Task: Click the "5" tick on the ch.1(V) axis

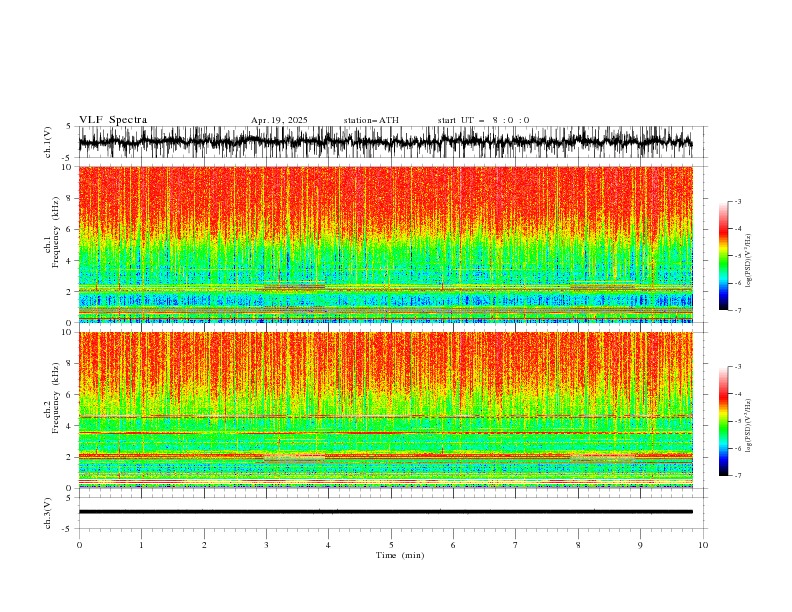Action: point(69,127)
